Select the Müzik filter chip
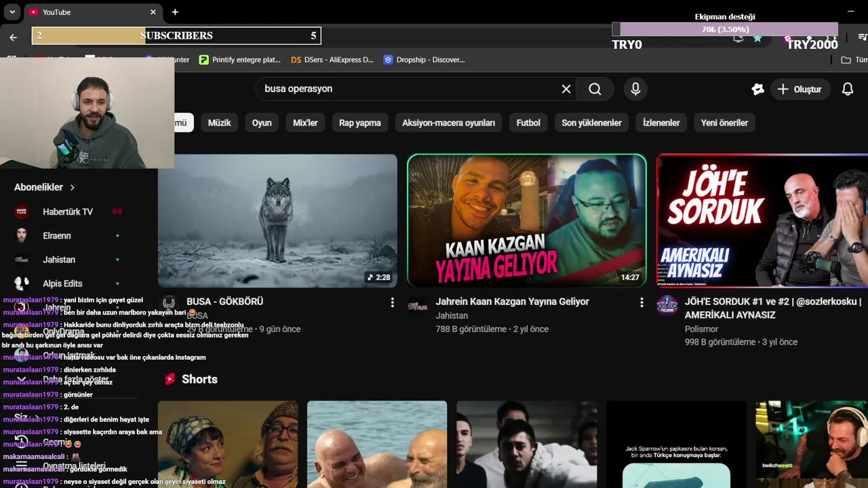The width and height of the screenshot is (868, 488). point(219,123)
